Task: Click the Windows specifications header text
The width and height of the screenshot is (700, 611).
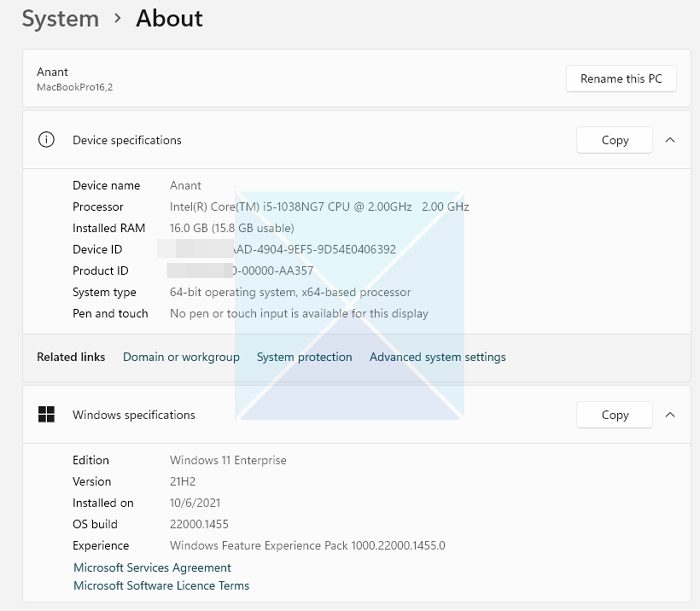Action: point(134,415)
